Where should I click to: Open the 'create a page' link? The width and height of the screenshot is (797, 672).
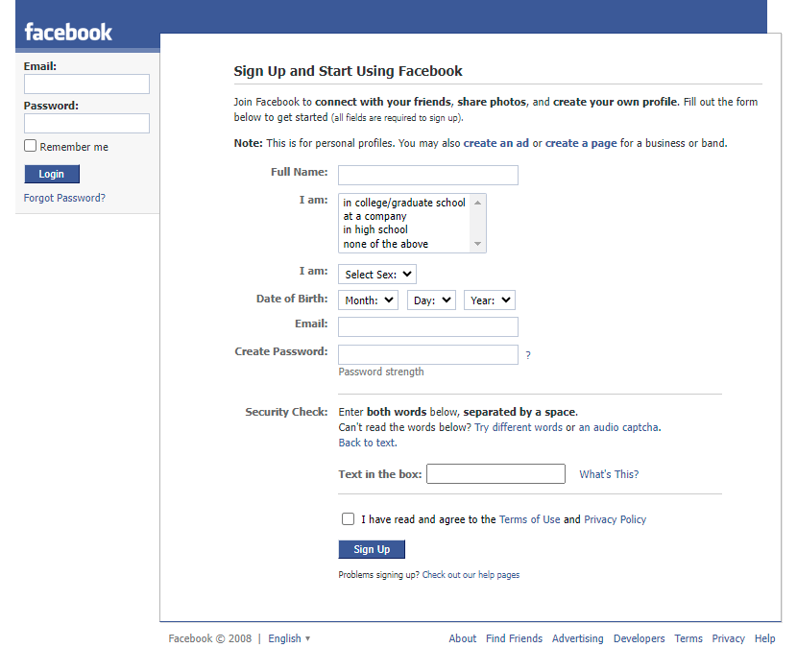581,143
